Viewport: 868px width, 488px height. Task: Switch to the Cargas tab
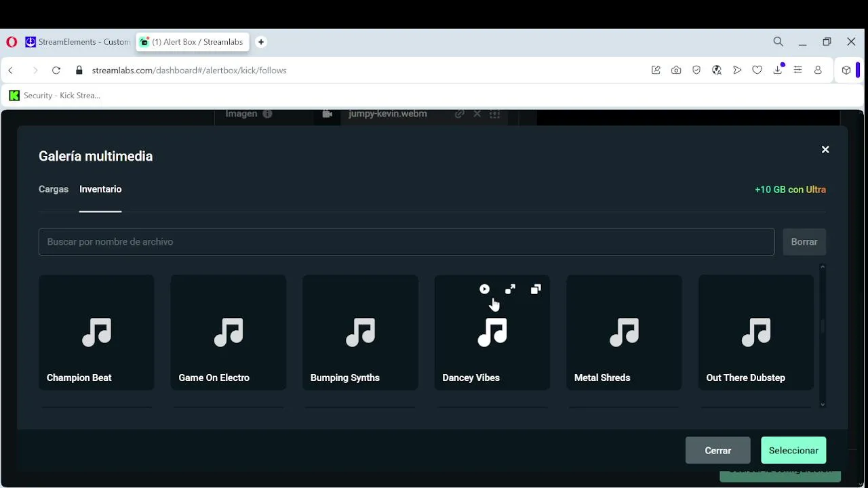pos(54,189)
